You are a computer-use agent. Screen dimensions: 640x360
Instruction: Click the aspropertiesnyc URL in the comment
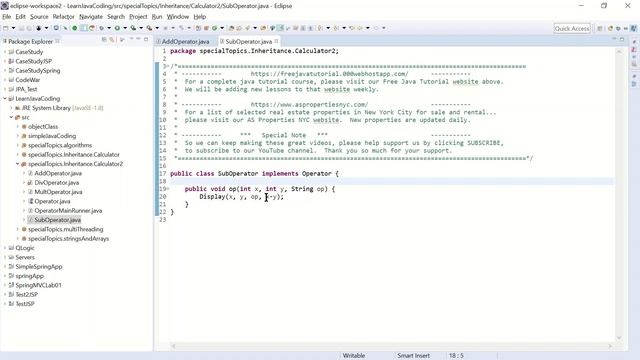[309, 104]
